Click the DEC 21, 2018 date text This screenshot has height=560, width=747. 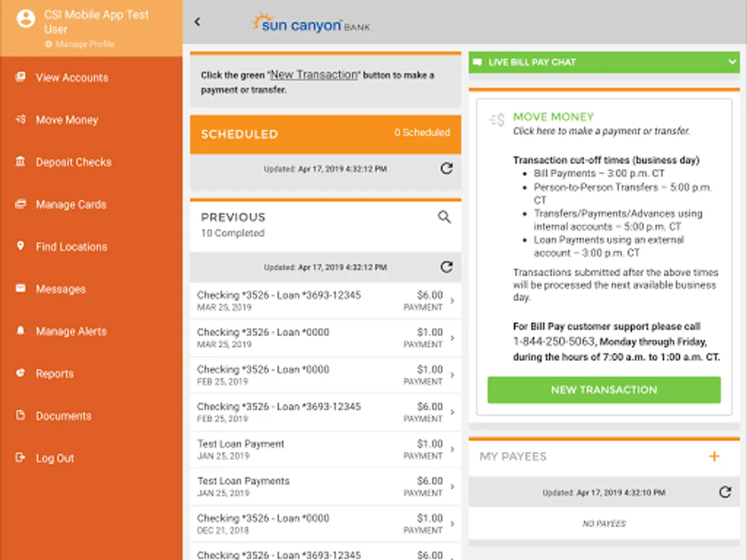223,531
